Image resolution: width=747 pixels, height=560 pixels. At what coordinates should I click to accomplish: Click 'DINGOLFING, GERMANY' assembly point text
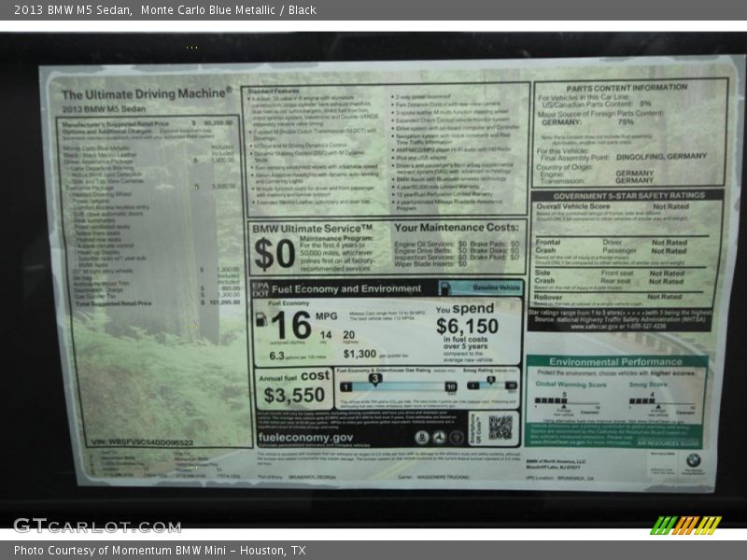661,156
